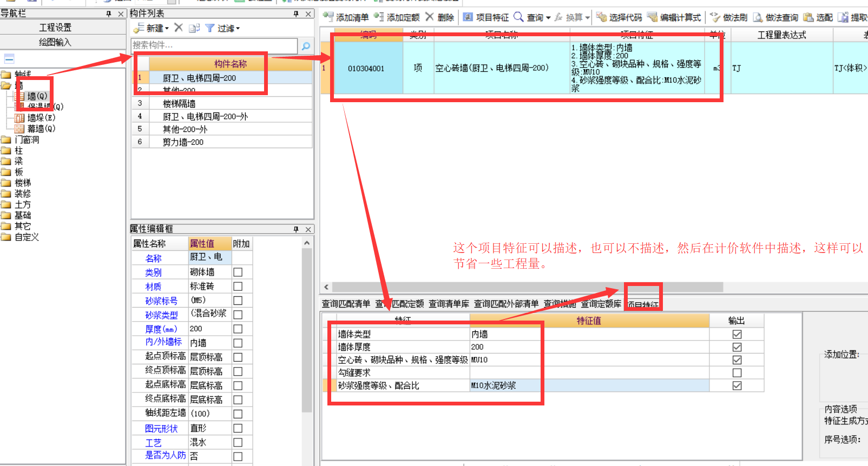Check the 附加 box for 内/外墙标
Image resolution: width=868 pixels, height=466 pixels.
pos(238,343)
